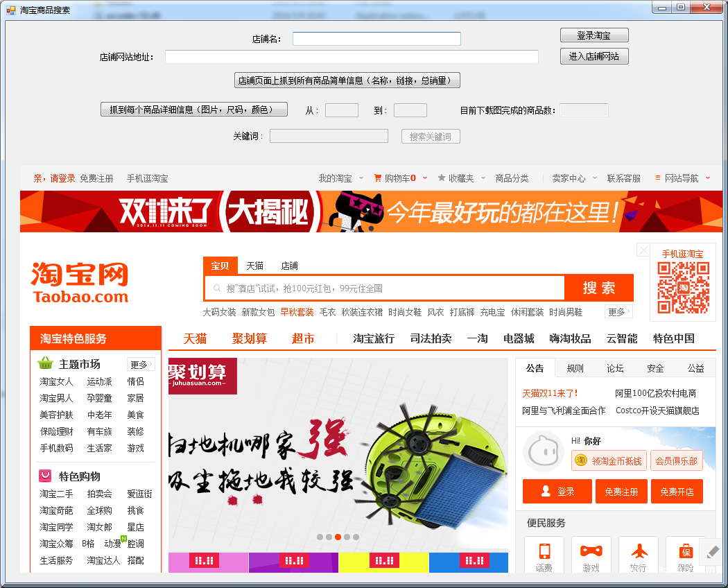Click the 亲，请登录 link

tap(54, 178)
